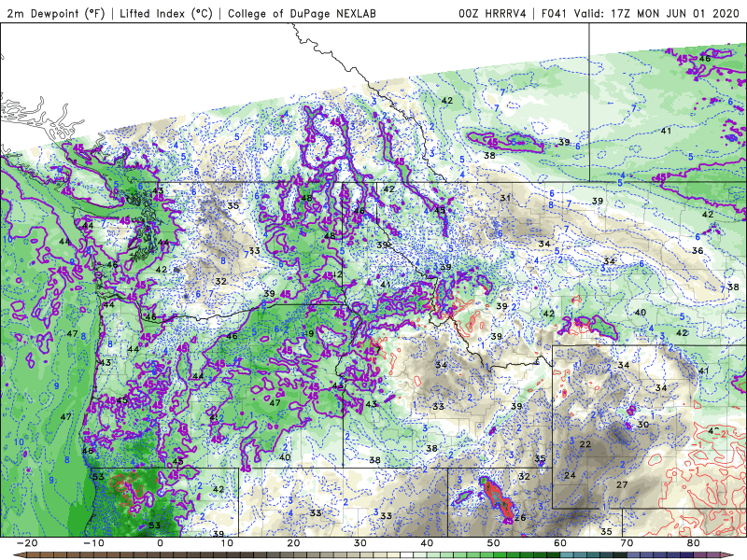
Task: Click the 30 label on the color scale
Action: tap(360, 543)
